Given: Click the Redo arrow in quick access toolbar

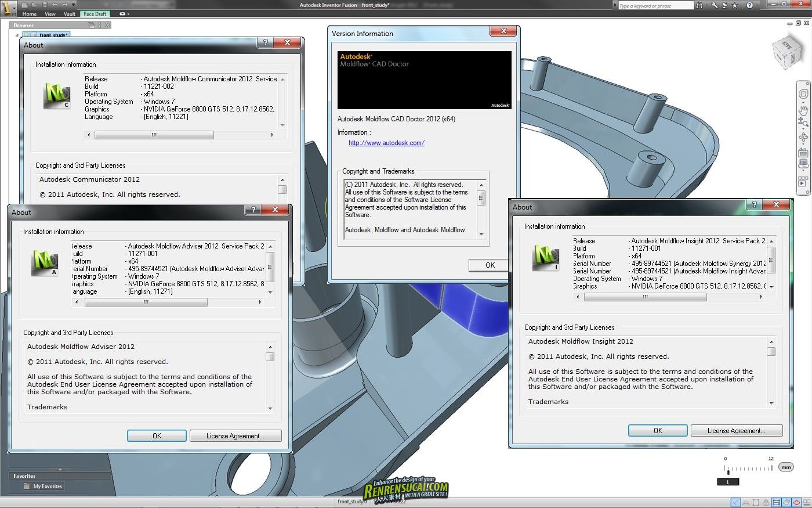Looking at the screenshot, I should [x=65, y=5].
